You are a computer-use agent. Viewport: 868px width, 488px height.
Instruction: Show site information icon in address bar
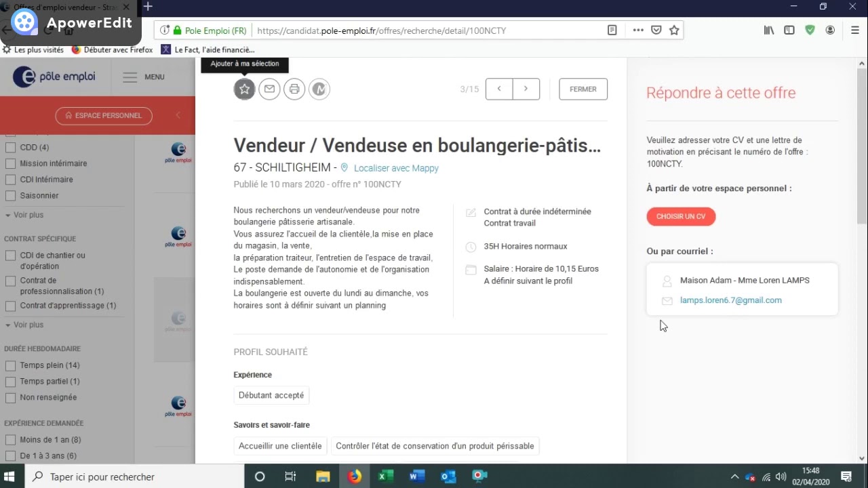tap(164, 30)
